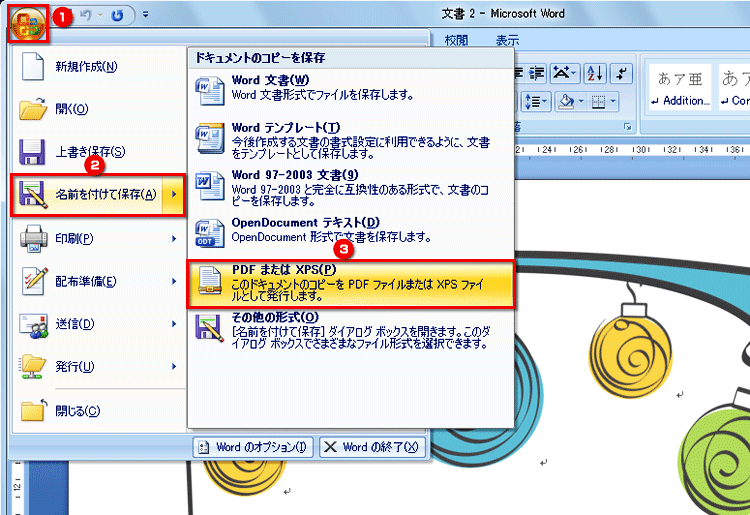Image resolution: width=750 pixels, height=515 pixels.
Task: Expand the 配布準備(E) submenu arrow
Action: click(174, 281)
